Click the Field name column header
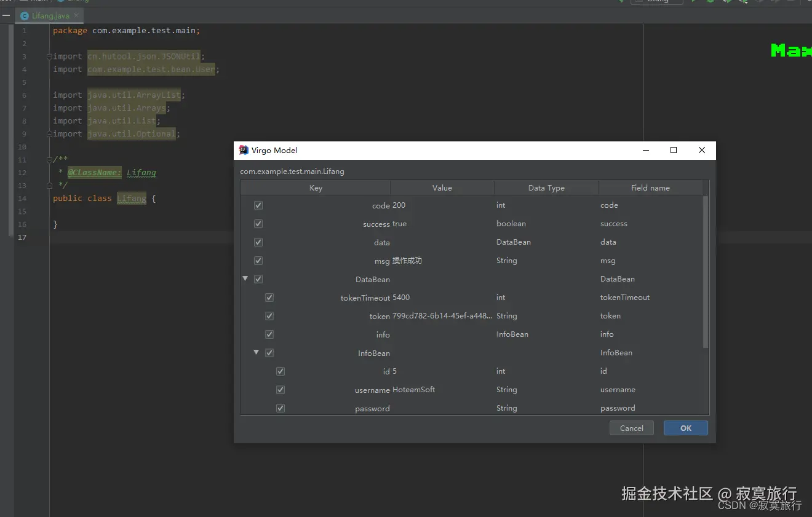 [650, 188]
